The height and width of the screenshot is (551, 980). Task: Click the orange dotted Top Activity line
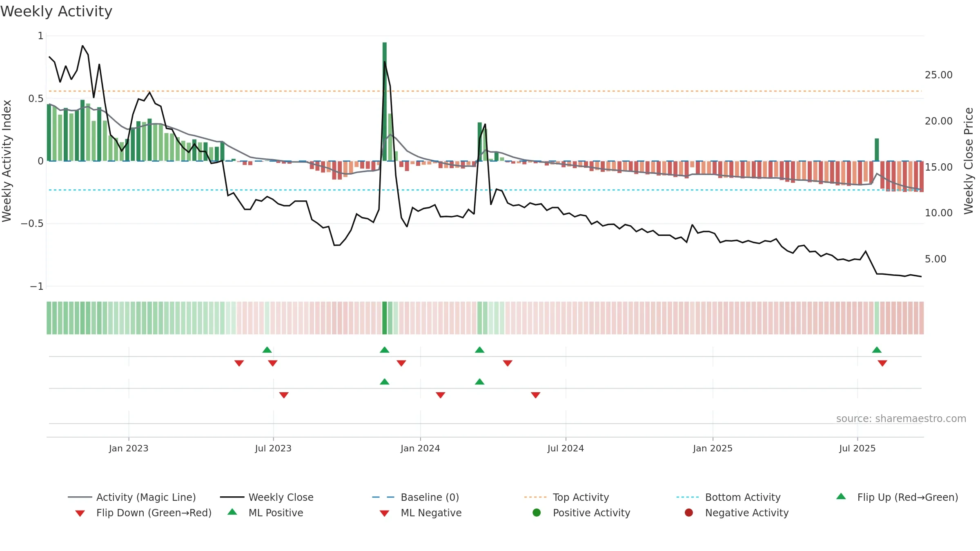[x=485, y=91]
